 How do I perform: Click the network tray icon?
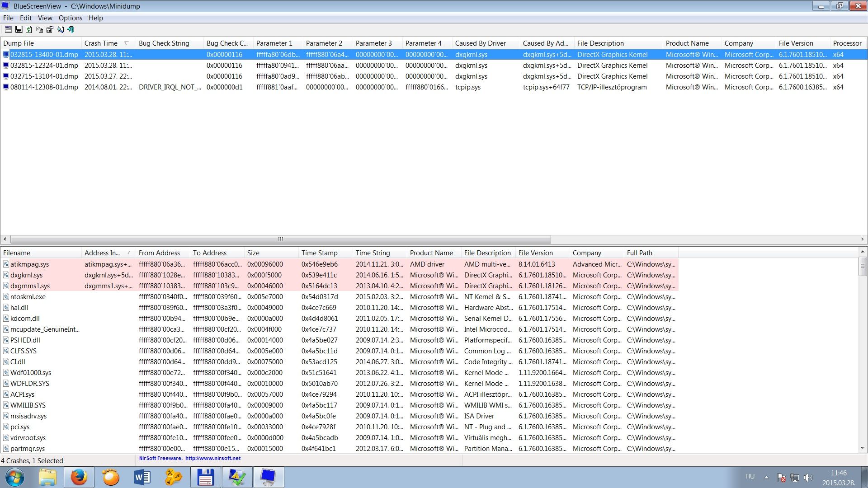(x=795, y=477)
